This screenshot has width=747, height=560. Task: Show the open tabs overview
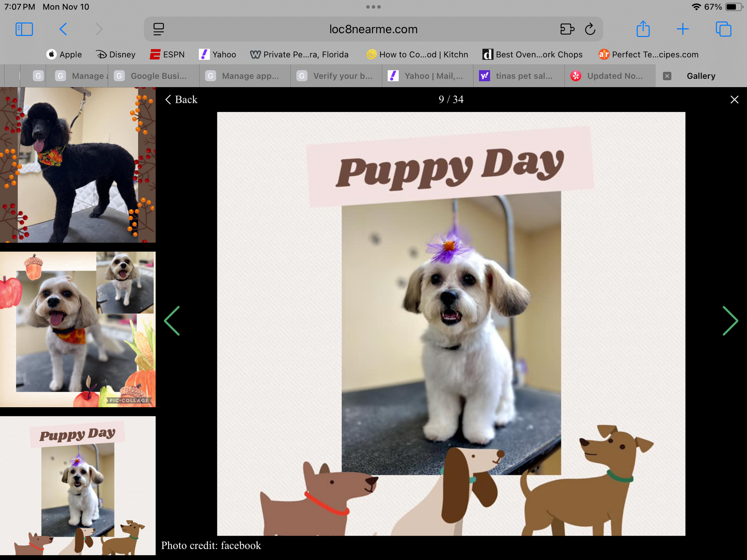(x=724, y=29)
